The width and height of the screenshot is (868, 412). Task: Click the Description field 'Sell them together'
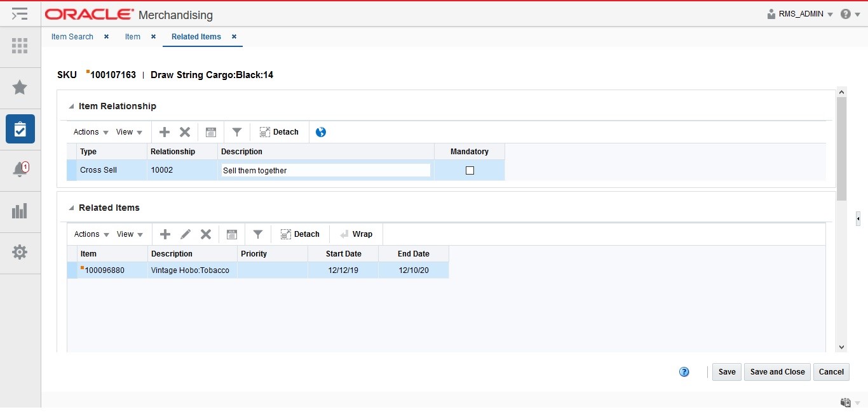[325, 170]
